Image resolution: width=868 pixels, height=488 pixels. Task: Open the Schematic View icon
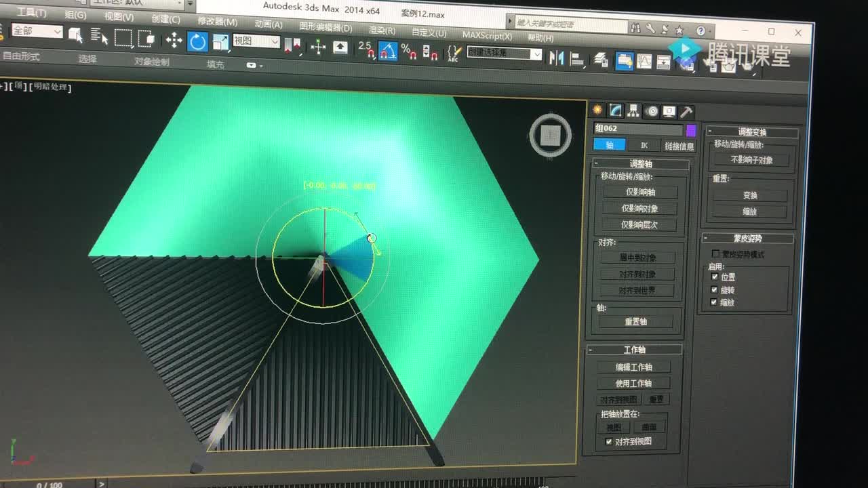coord(664,63)
